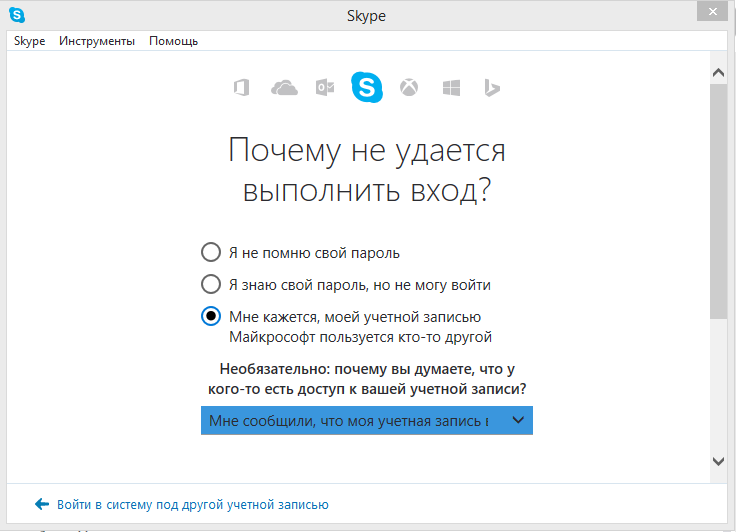This screenshot has height=532, width=736.
Task: Select "Я не помню свой пароль" option
Action: pos(211,252)
